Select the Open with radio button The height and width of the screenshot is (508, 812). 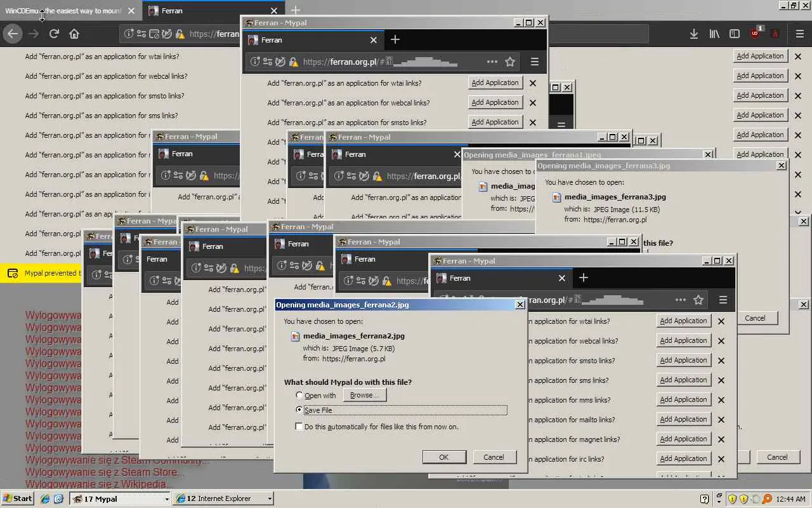[299, 396]
